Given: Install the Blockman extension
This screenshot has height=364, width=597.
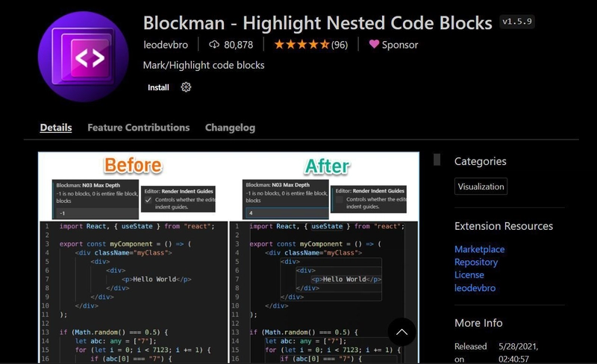Looking at the screenshot, I should point(158,87).
